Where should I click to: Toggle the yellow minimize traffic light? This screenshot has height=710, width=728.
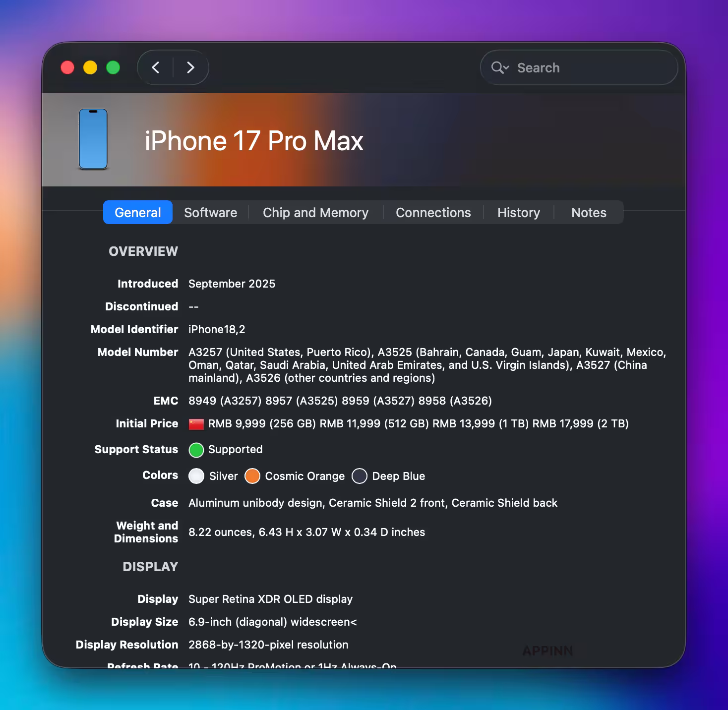90,67
